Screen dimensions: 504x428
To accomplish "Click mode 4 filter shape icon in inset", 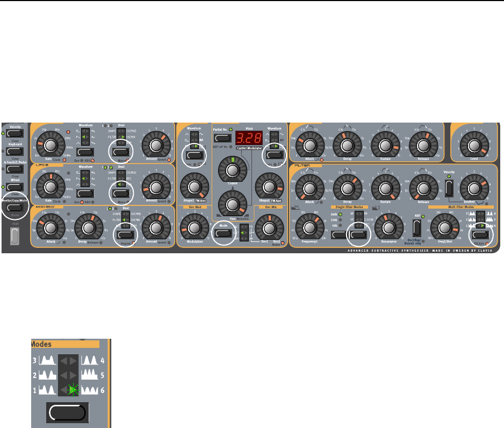I will click(x=89, y=360).
